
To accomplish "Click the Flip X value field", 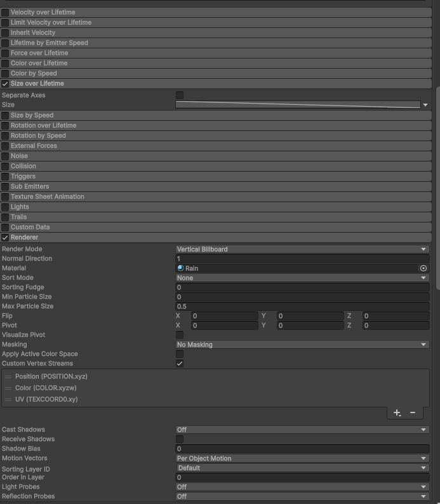I will [x=225, y=316].
